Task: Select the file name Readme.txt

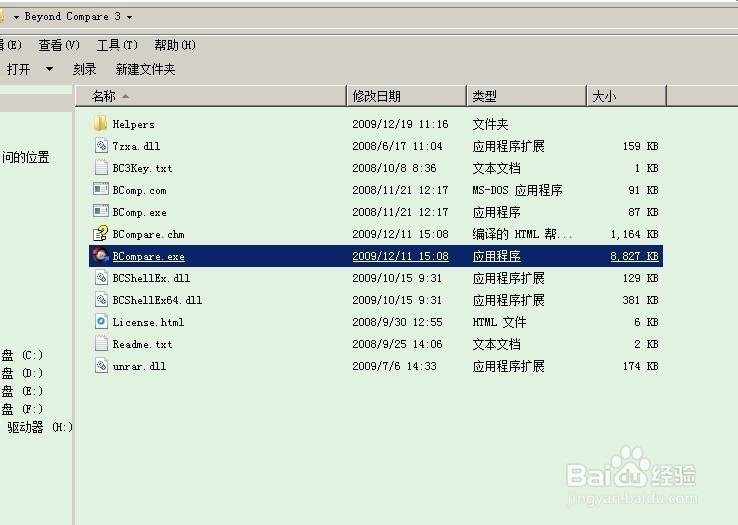Action: click(142, 345)
